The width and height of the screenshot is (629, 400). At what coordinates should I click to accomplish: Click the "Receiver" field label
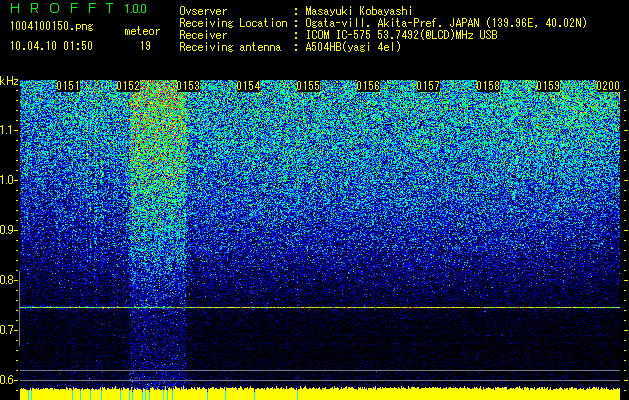coord(203,35)
